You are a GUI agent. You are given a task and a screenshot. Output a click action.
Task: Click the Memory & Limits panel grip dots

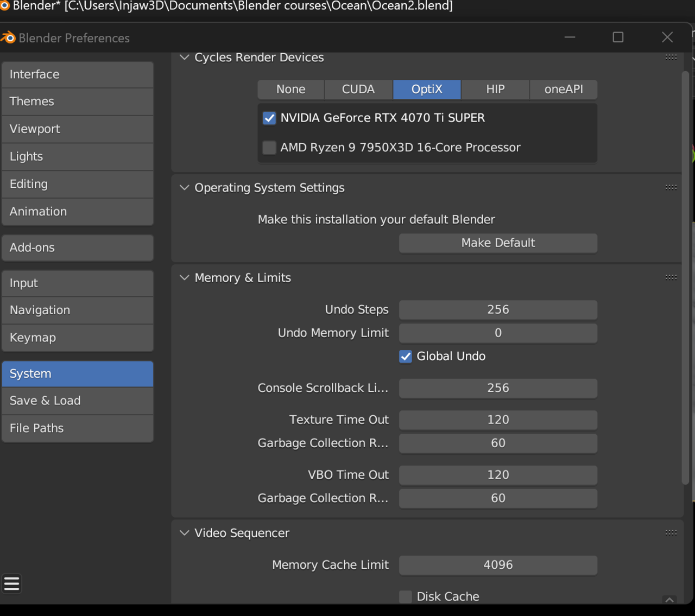[671, 277]
